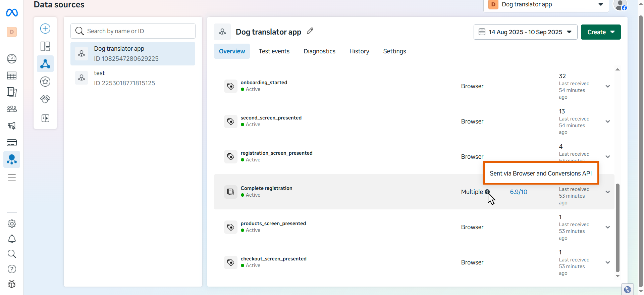
Task: Click the checkout_screen_presented event tag icon
Action: coord(231,262)
